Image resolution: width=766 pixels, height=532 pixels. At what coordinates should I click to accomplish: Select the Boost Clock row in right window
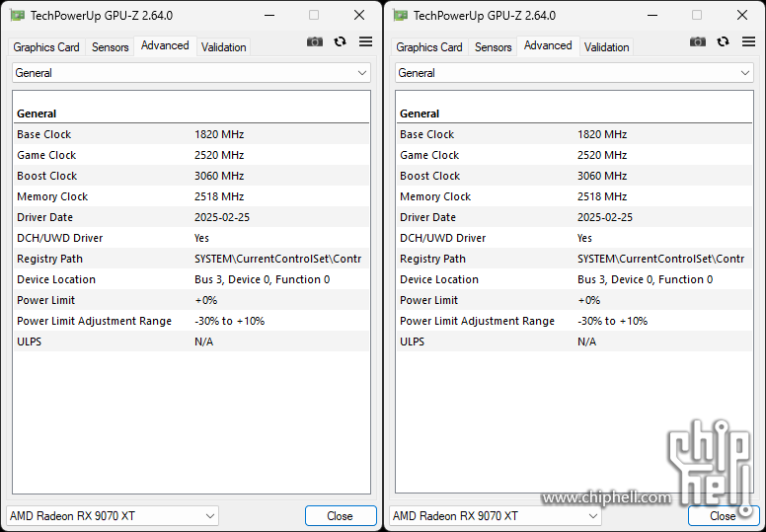574,176
